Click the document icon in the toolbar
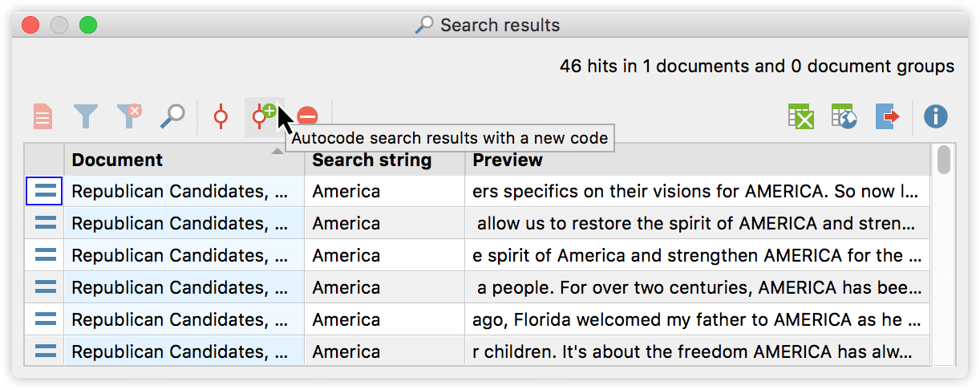Viewport: 980px width, 390px height. click(43, 117)
